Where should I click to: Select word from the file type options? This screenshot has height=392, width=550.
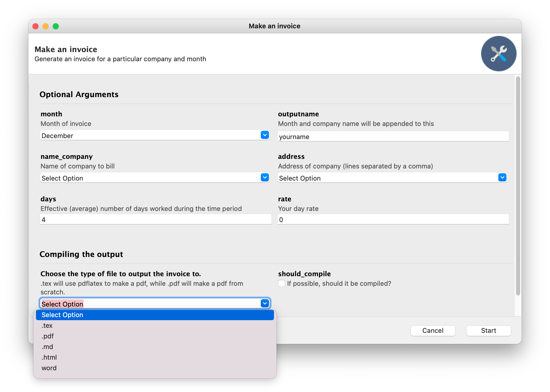(49, 368)
